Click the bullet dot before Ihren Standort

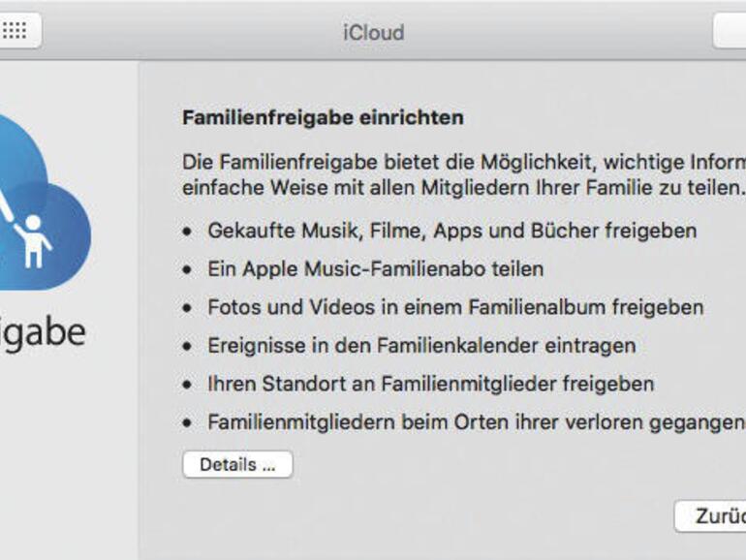pyautogui.click(x=188, y=385)
